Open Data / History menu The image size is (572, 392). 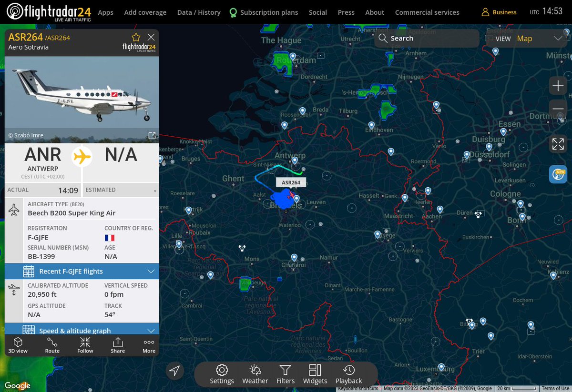click(x=199, y=12)
